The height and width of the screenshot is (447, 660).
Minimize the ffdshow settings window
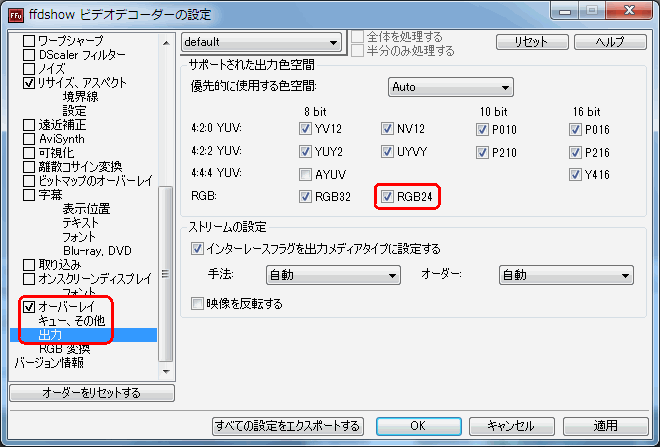pos(565,11)
